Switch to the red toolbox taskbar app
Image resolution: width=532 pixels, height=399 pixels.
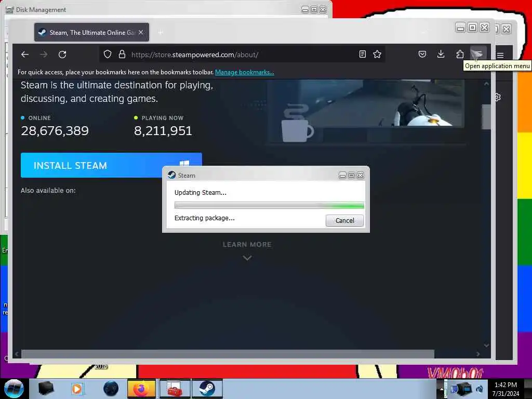point(175,389)
